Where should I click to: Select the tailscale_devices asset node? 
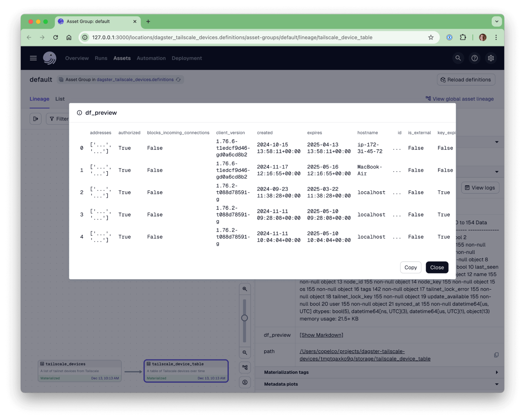80,371
